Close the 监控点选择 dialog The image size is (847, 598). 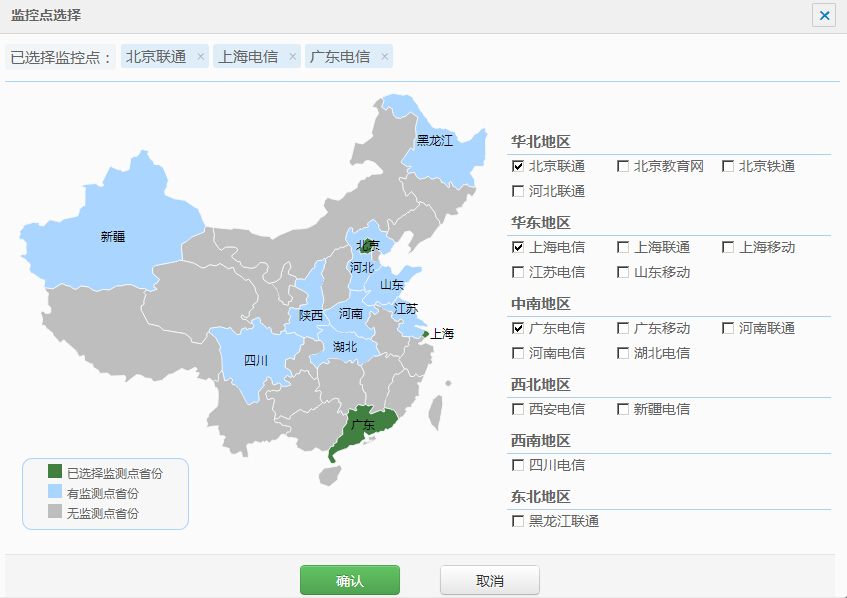coord(824,15)
